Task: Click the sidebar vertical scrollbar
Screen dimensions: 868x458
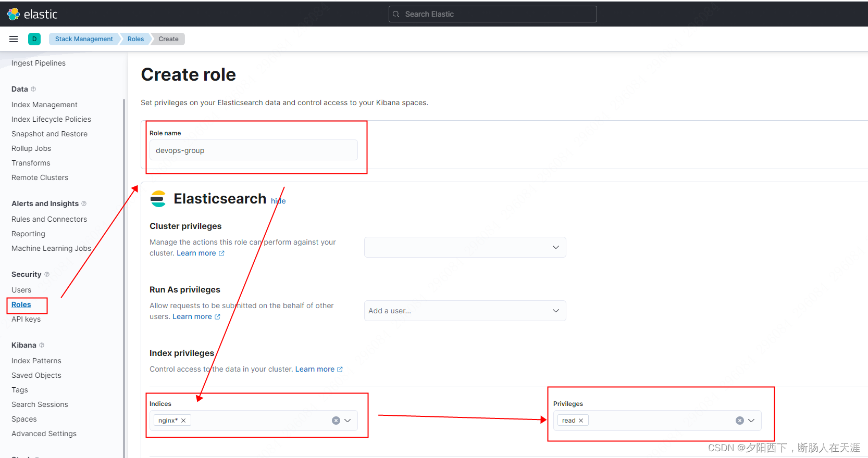Action: pos(124,278)
